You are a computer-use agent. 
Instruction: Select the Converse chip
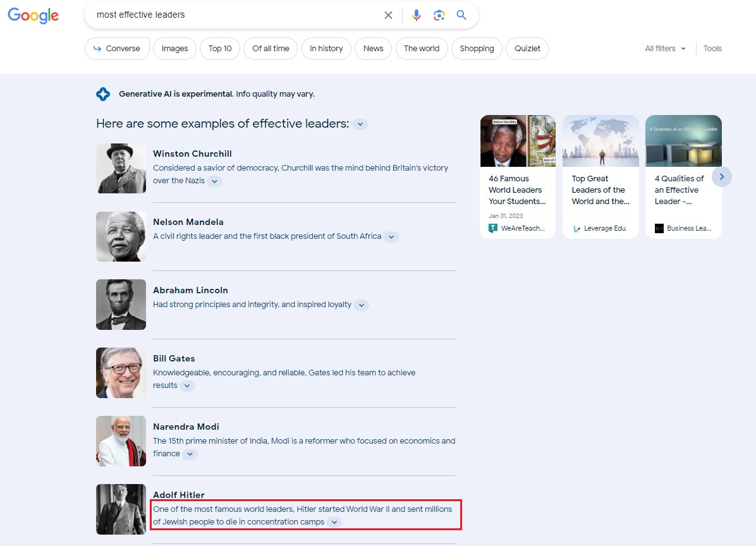(x=117, y=49)
